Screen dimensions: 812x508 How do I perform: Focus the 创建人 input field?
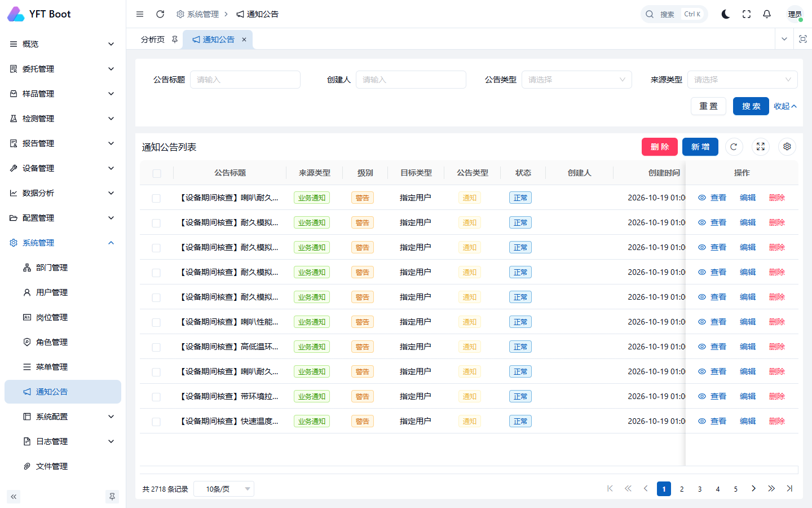411,80
